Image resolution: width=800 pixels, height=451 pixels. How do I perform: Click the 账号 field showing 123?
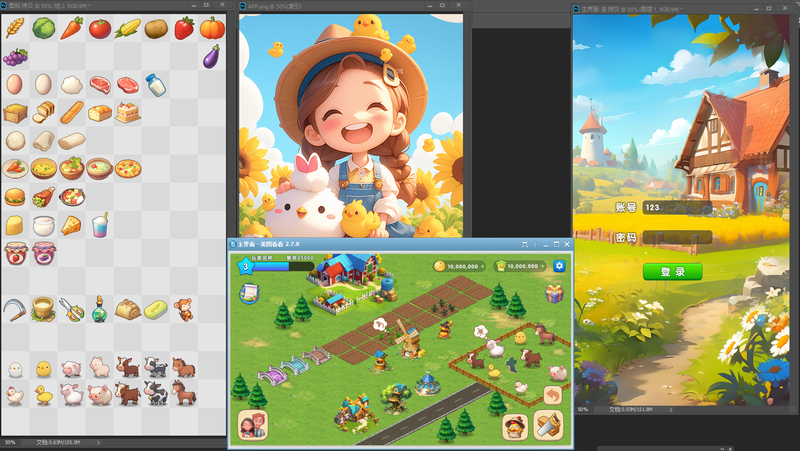pyautogui.click(x=677, y=207)
